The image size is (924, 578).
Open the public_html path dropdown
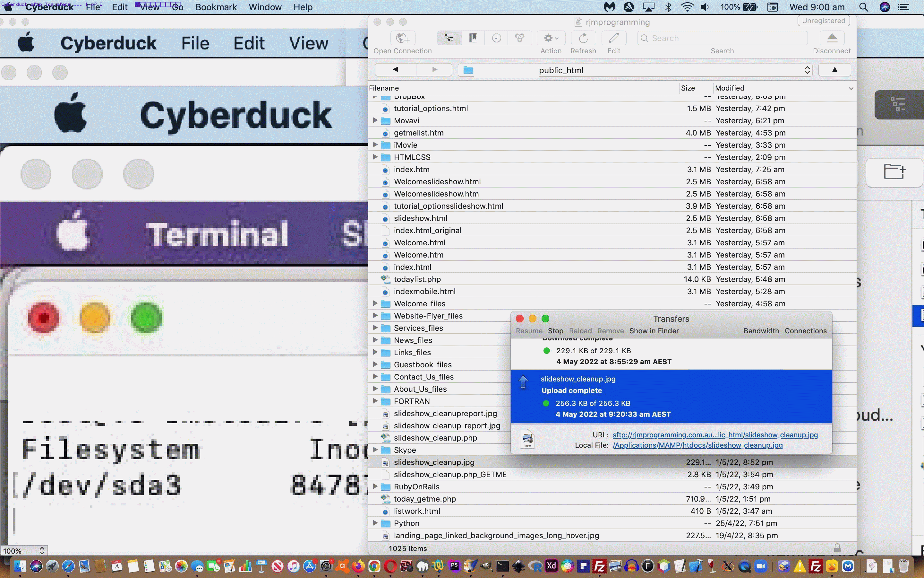click(635, 70)
